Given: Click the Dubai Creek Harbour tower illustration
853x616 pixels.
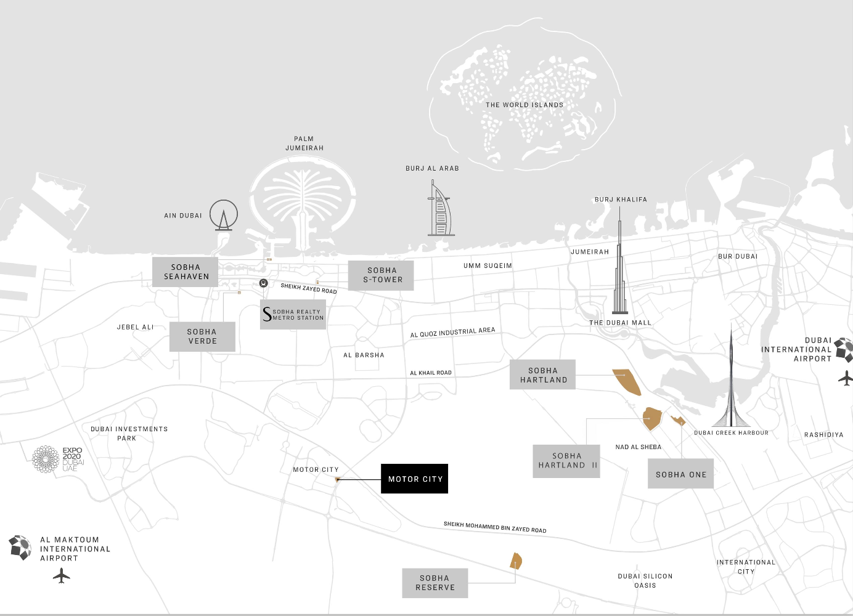Looking at the screenshot, I should pyautogui.click(x=732, y=376).
